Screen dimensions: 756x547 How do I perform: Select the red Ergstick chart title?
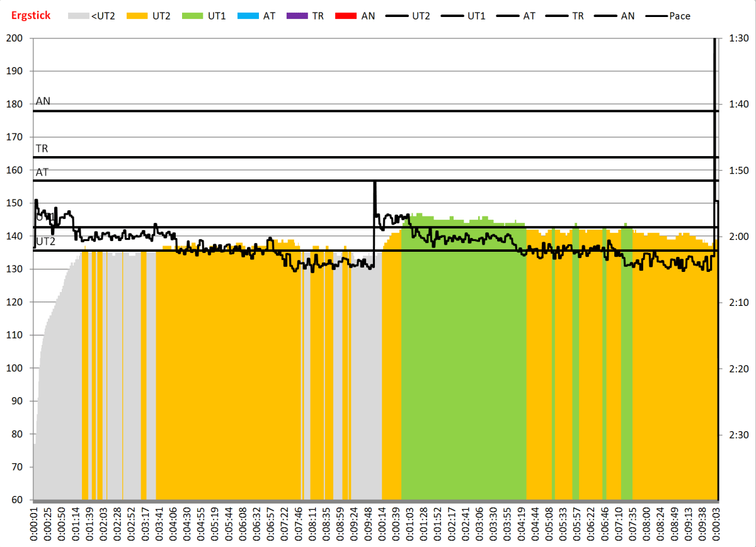click(x=31, y=15)
